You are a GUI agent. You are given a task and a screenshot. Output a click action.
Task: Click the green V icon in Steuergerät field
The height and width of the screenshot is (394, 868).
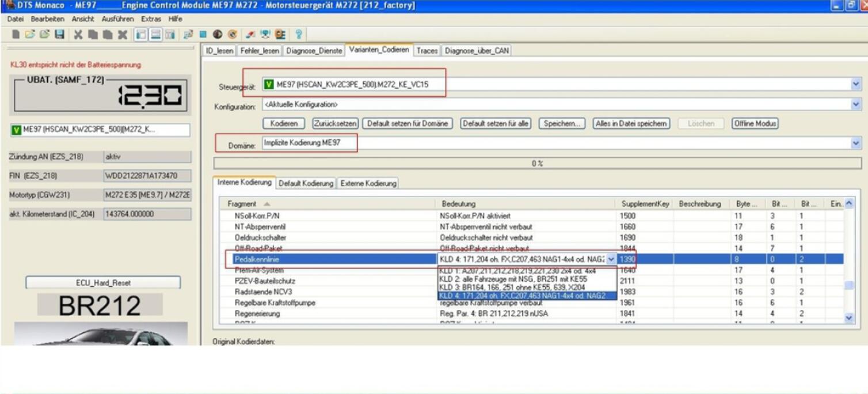pyautogui.click(x=269, y=85)
